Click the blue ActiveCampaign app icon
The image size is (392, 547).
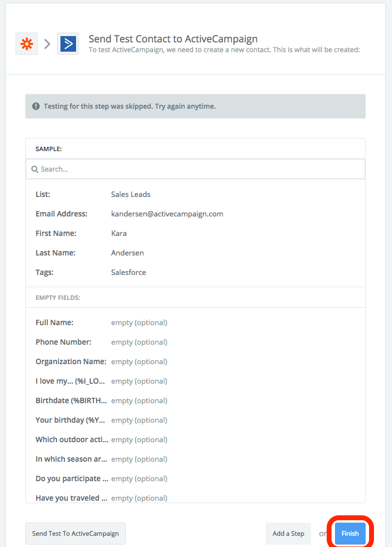pyautogui.click(x=68, y=44)
